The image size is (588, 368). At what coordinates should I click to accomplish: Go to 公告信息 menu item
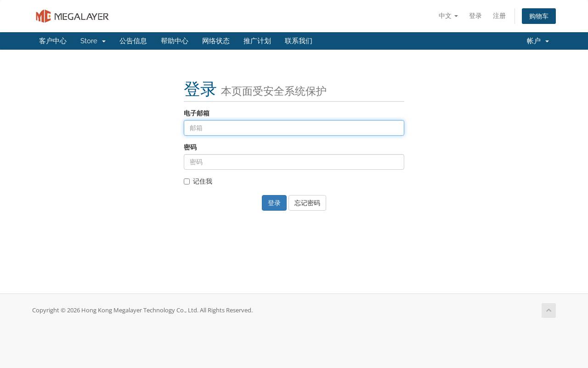click(x=133, y=41)
